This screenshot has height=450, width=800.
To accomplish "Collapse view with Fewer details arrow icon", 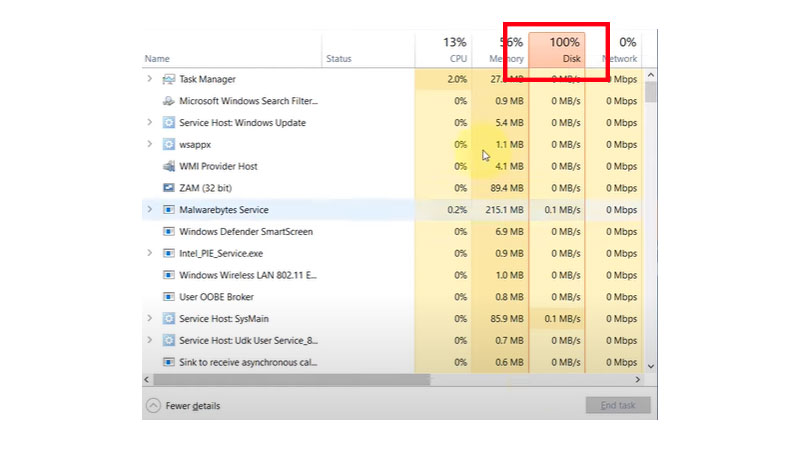I will (x=153, y=406).
